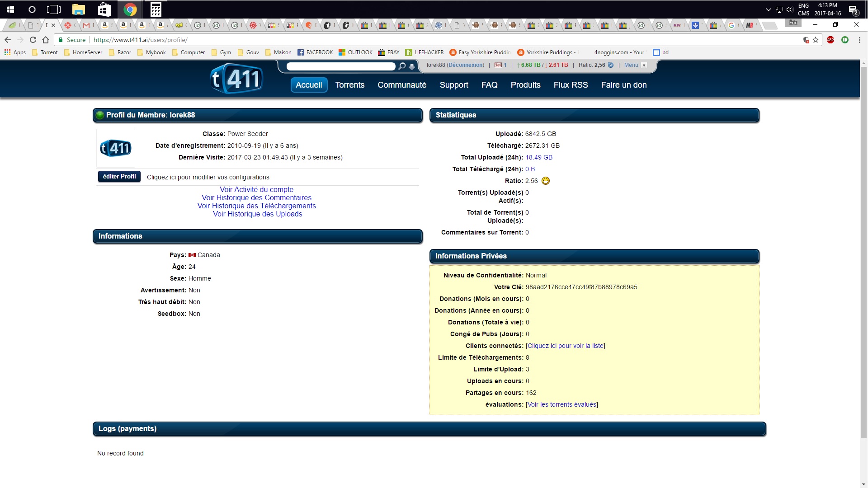Image resolution: width=868 pixels, height=488 pixels.
Task: Open Voir Historique des Uploads link
Action: 257,214
